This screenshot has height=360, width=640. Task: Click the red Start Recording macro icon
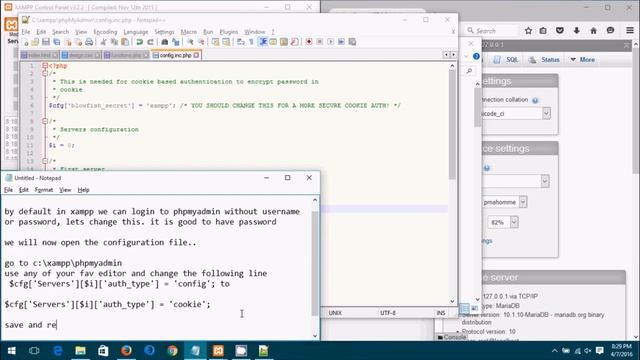click(x=309, y=42)
